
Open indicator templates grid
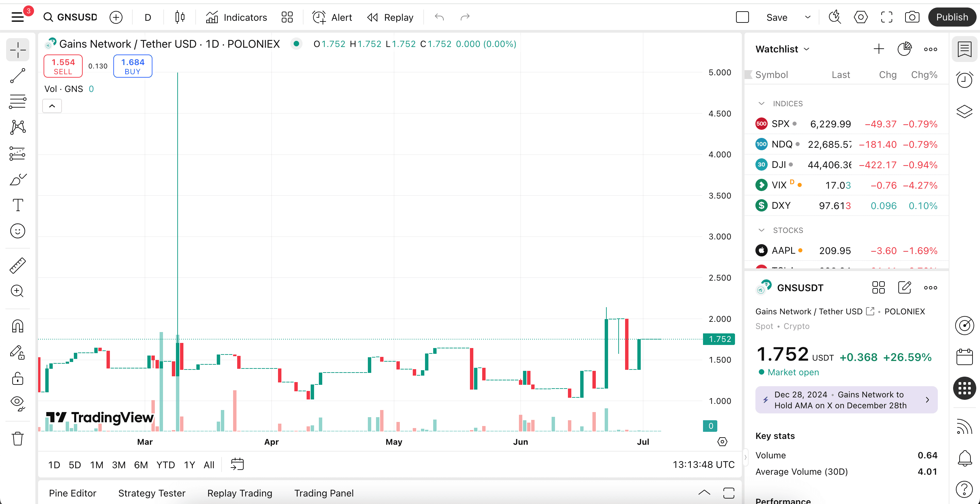pyautogui.click(x=287, y=17)
